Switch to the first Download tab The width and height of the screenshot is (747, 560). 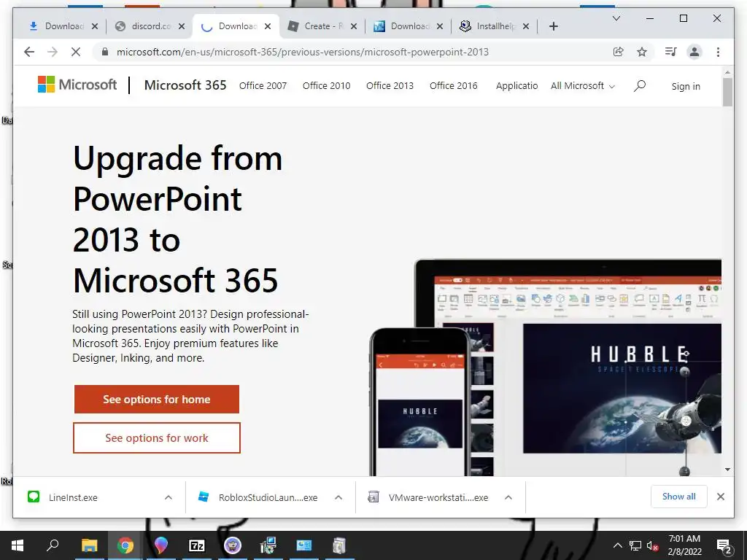click(58, 26)
